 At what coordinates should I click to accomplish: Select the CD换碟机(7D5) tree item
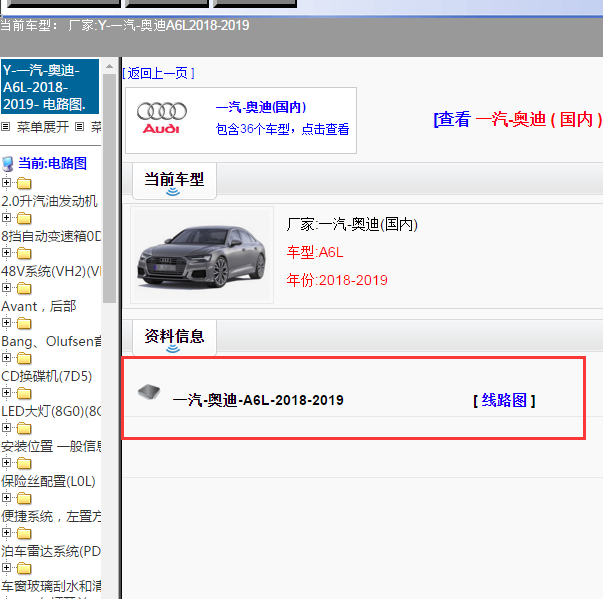47,376
